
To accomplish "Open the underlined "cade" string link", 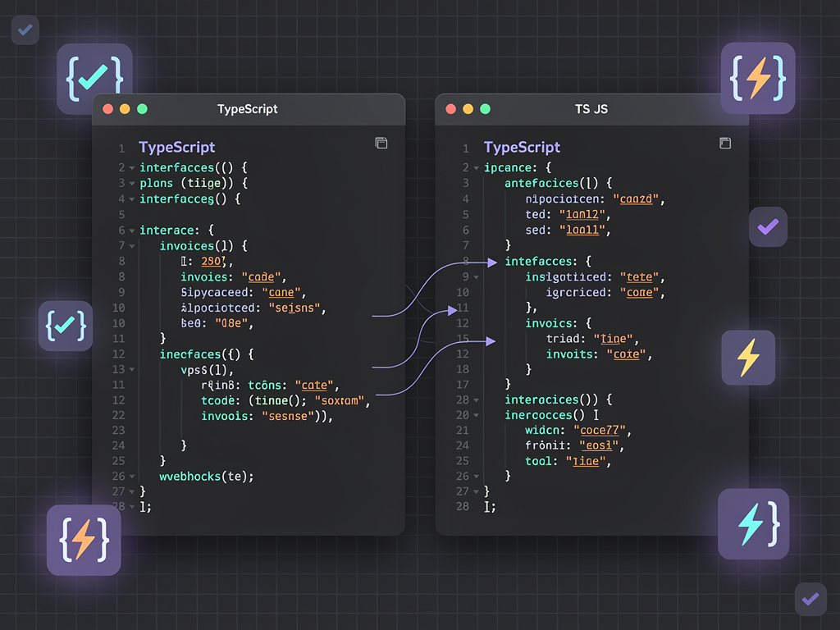I will [x=261, y=277].
